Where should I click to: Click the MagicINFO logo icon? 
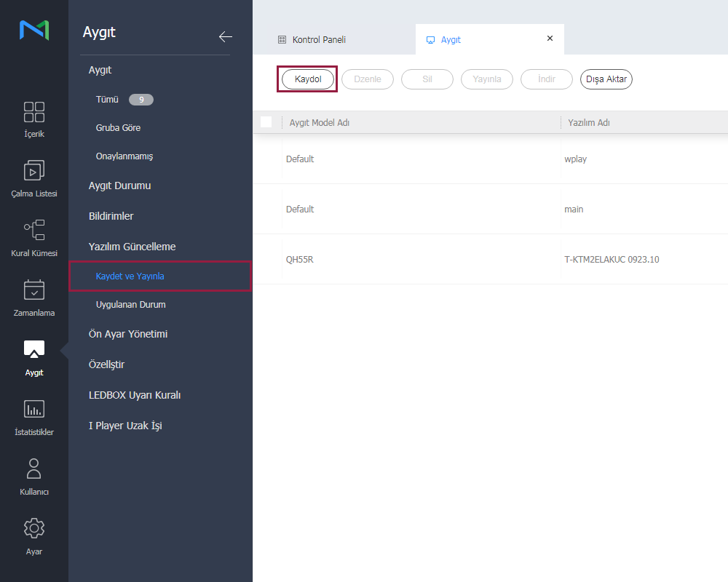click(34, 30)
